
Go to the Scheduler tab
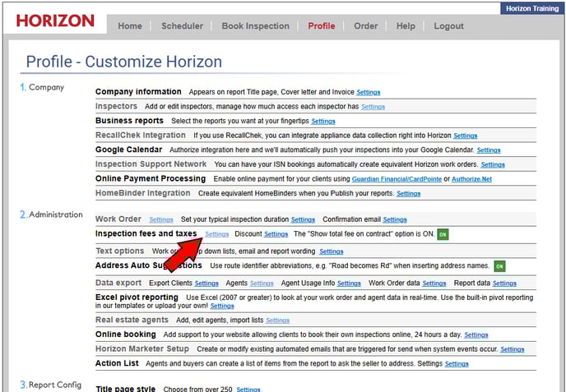[182, 26]
